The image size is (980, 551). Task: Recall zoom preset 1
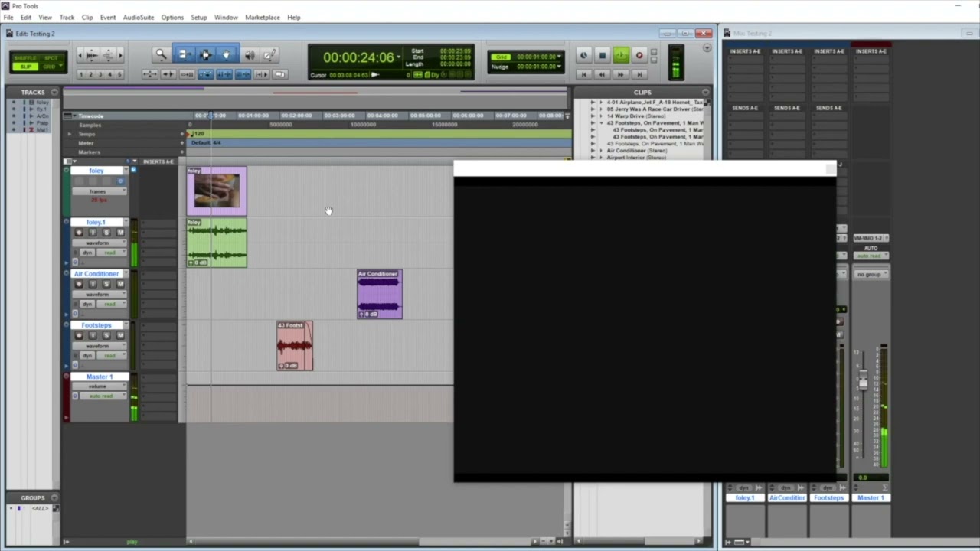(x=81, y=74)
